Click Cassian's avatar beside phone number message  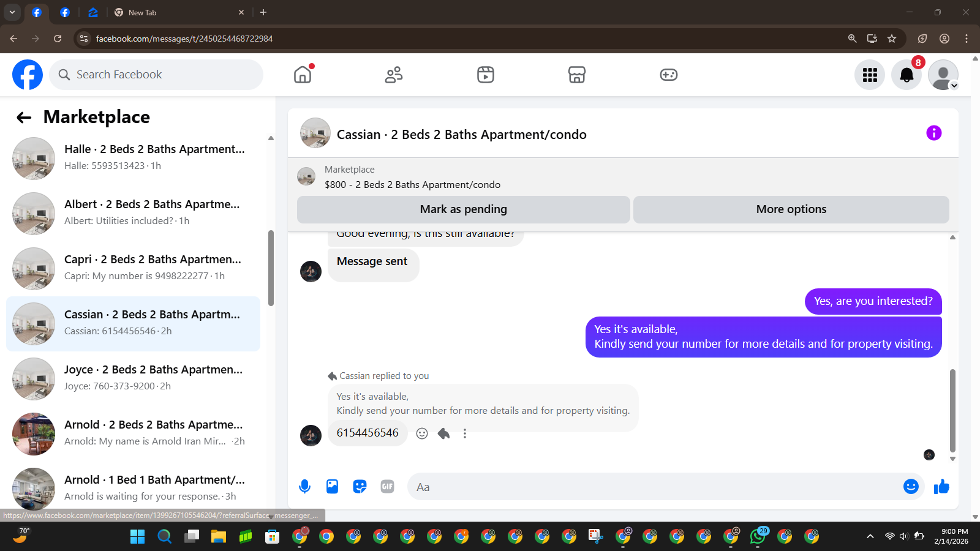point(311,435)
